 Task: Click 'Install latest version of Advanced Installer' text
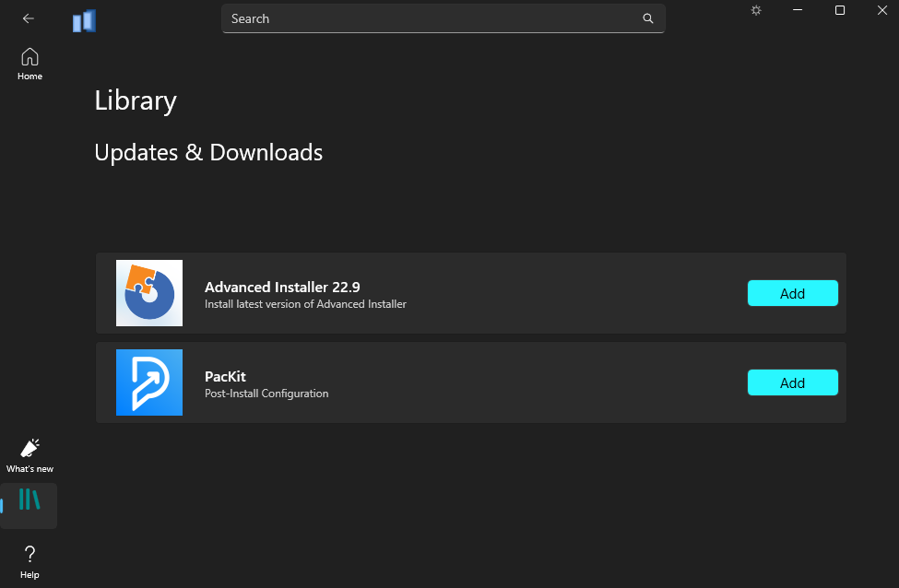pos(305,304)
